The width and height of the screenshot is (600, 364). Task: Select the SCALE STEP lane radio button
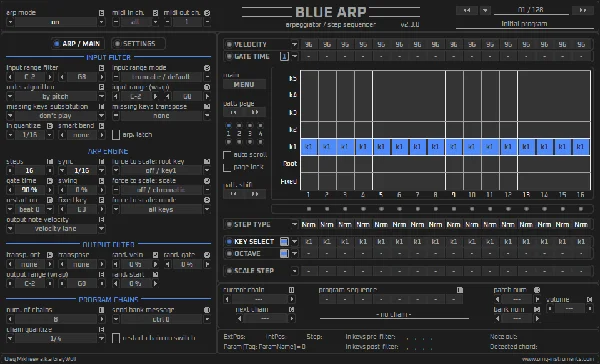[229, 271]
